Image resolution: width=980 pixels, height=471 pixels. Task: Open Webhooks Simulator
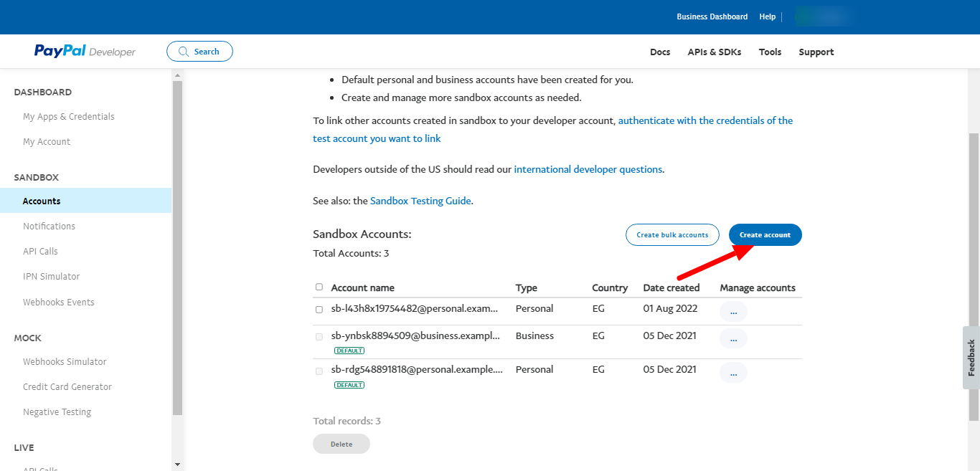click(x=65, y=362)
